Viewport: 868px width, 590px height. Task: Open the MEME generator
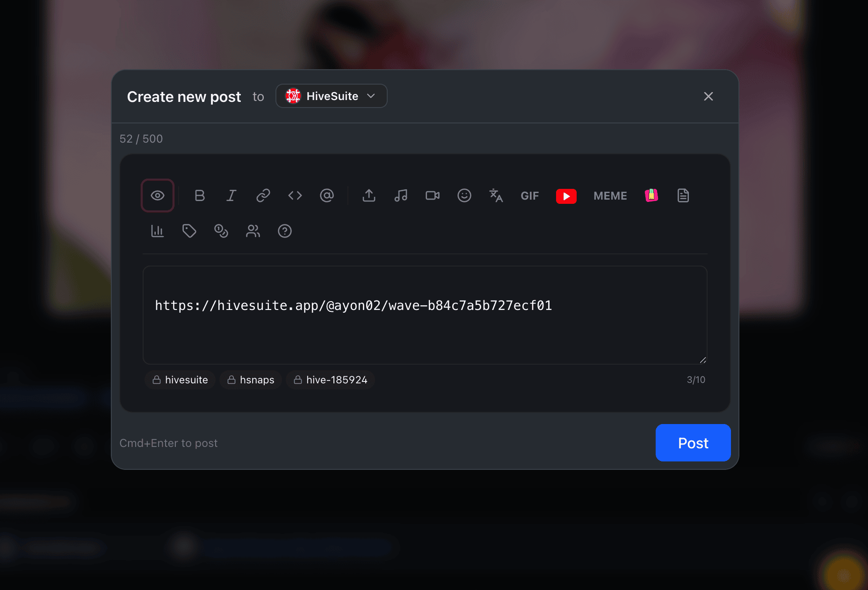click(x=610, y=196)
